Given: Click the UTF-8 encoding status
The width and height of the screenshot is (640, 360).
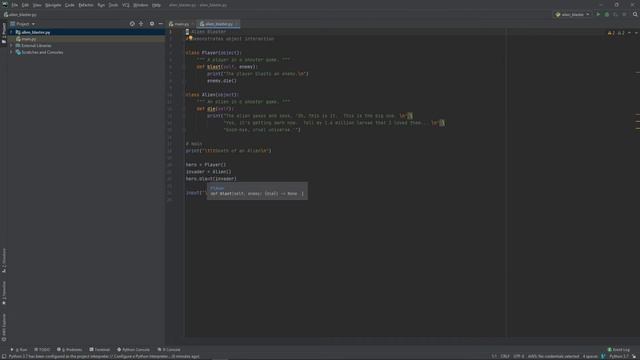Looking at the screenshot, I should click(518, 356).
